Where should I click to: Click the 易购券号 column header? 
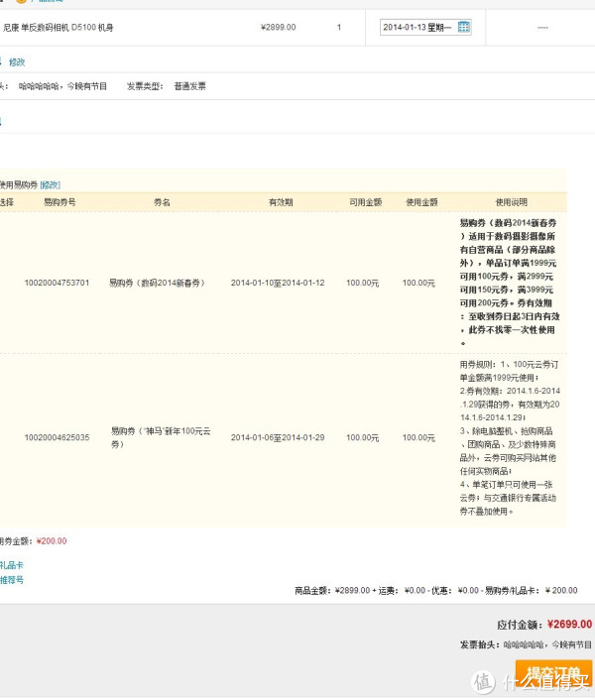[x=59, y=202]
